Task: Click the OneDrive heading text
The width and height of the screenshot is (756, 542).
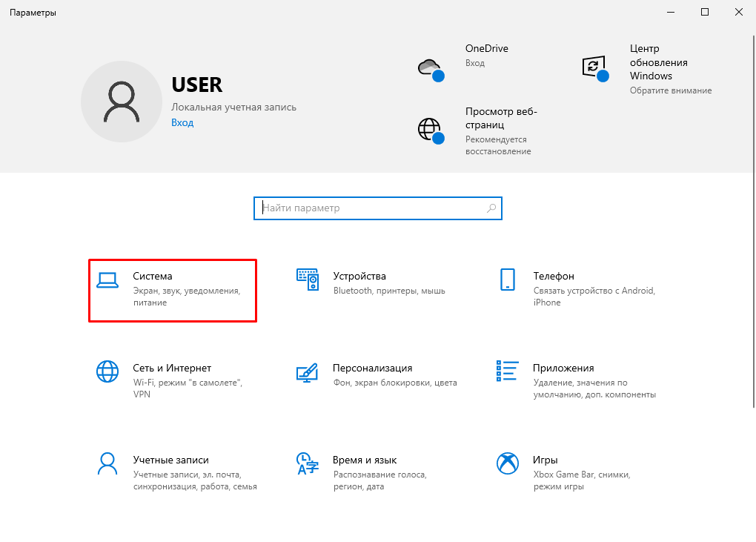Action: [x=486, y=48]
